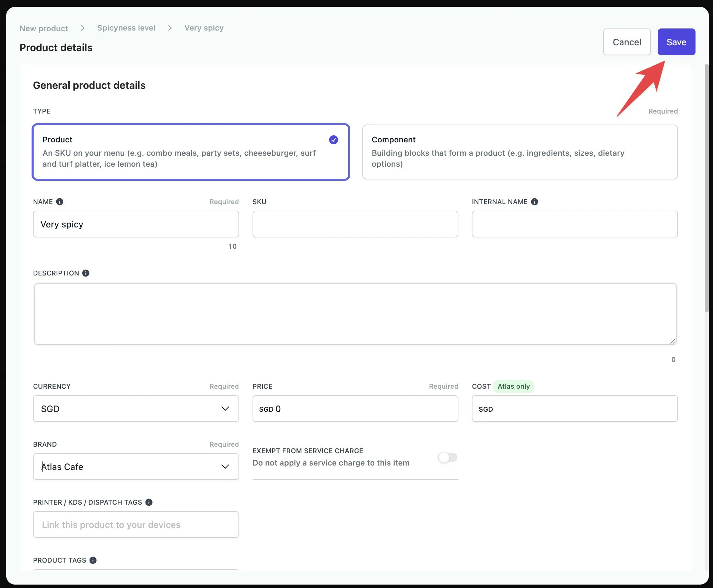713x588 pixels.
Task: Expand the Brand Atlas Cafe dropdown
Action: [x=136, y=467]
